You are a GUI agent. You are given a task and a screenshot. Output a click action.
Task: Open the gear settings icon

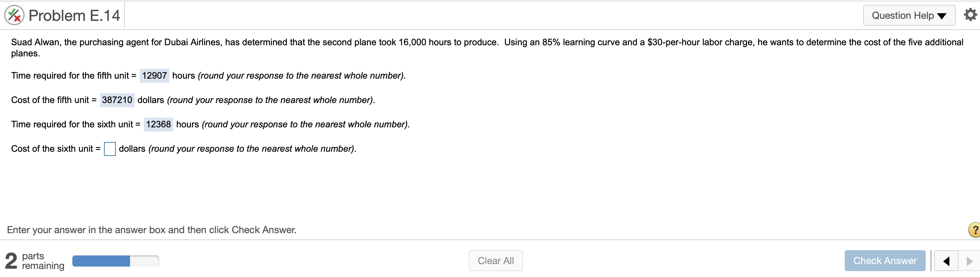pos(970,15)
